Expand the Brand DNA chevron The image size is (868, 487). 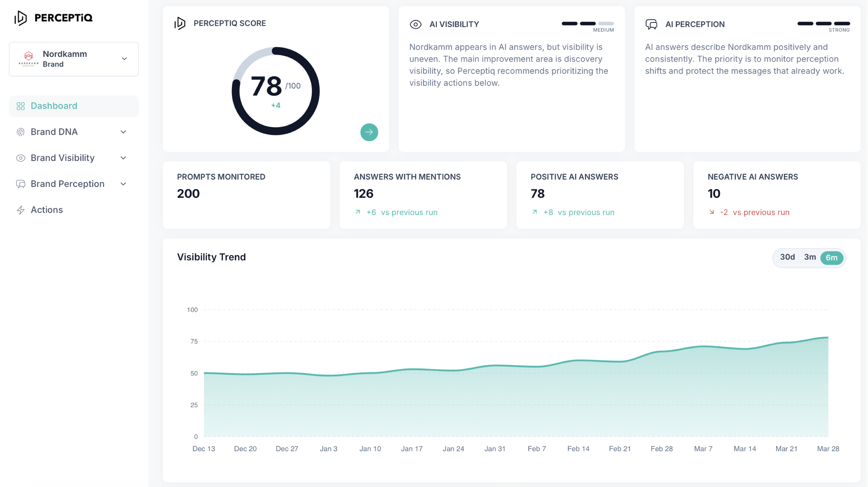tap(123, 132)
